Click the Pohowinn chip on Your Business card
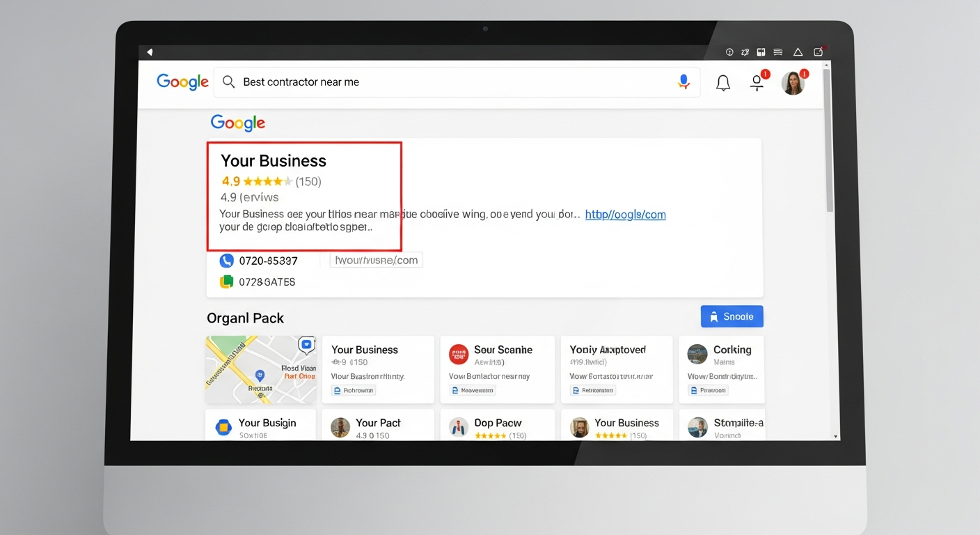 [354, 391]
